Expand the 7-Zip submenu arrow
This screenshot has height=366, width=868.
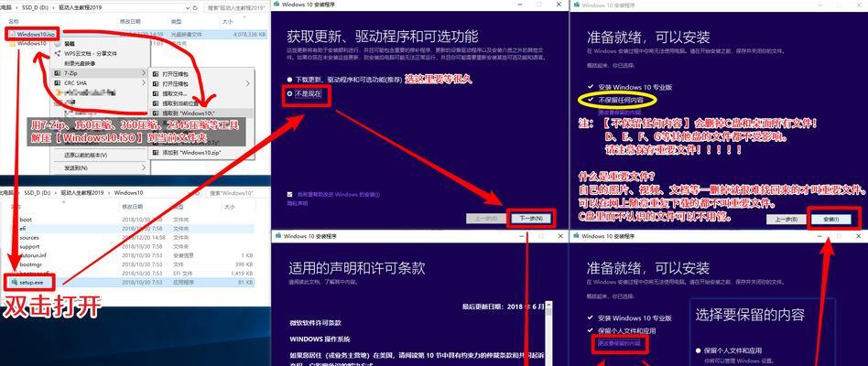144,73
